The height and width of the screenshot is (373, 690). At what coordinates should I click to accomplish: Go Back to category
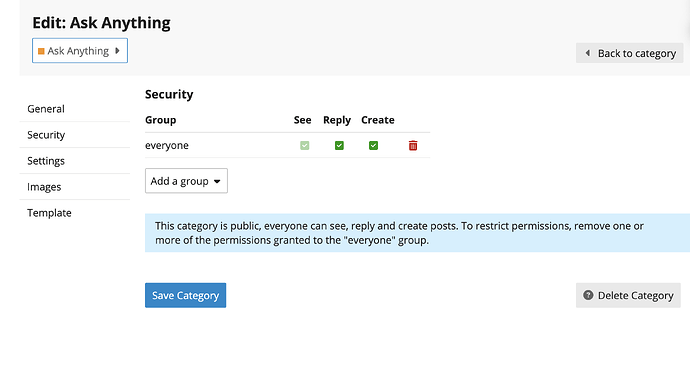pyautogui.click(x=629, y=53)
